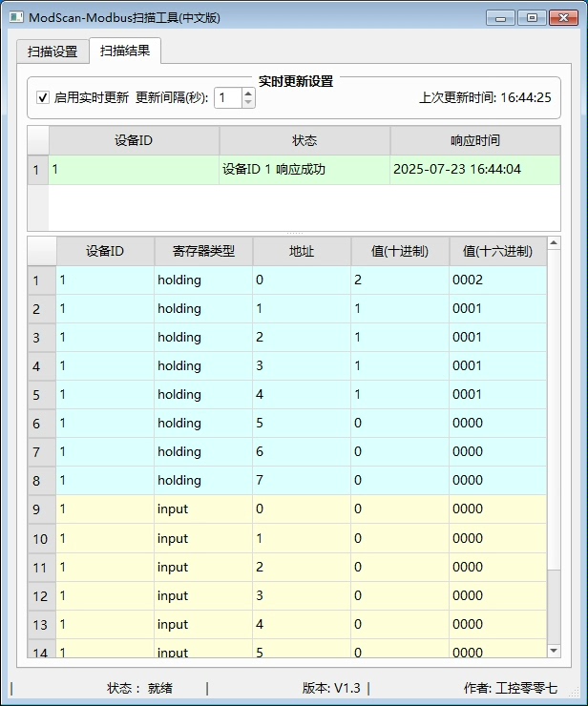Click the 响应时间 column header
Viewport: 588px width, 706px height.
[x=475, y=140]
